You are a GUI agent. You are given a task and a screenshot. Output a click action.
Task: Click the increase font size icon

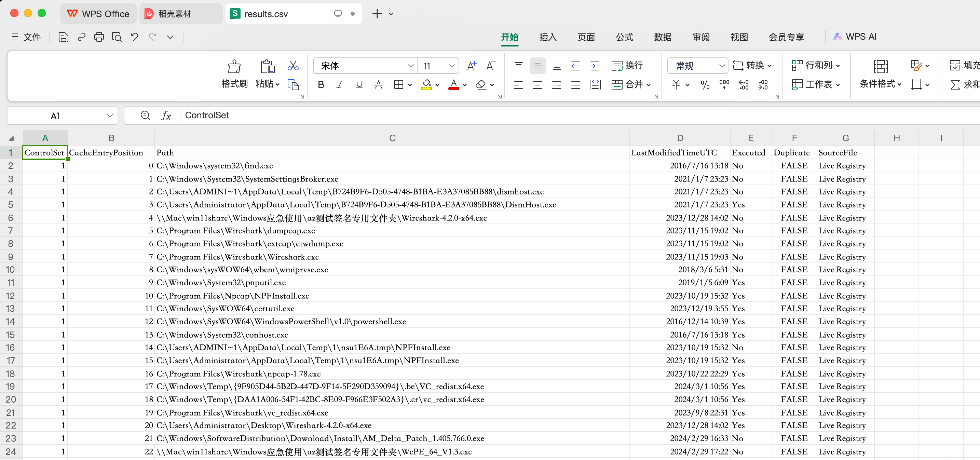coord(472,66)
